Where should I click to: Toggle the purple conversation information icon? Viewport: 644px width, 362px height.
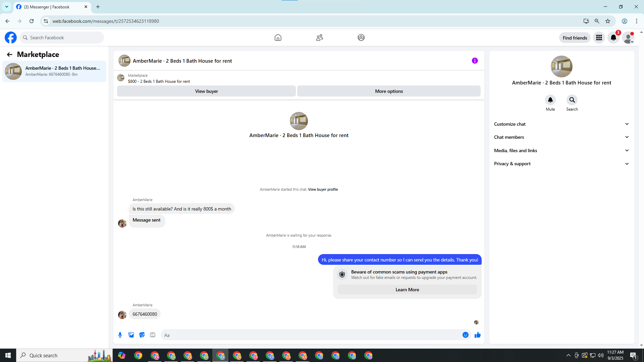475,61
